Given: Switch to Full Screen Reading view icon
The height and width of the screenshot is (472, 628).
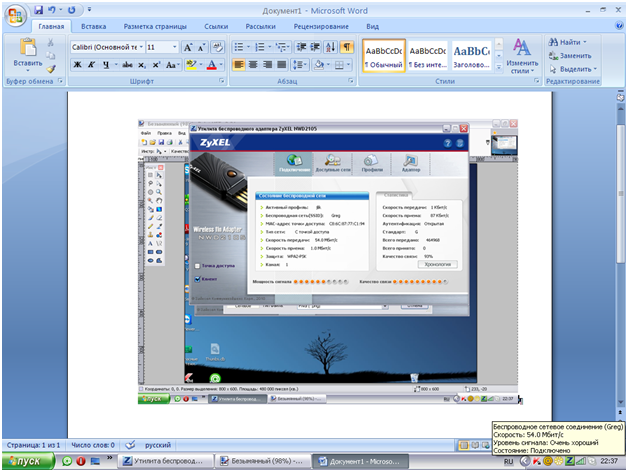Looking at the screenshot, I should tap(475, 446).
